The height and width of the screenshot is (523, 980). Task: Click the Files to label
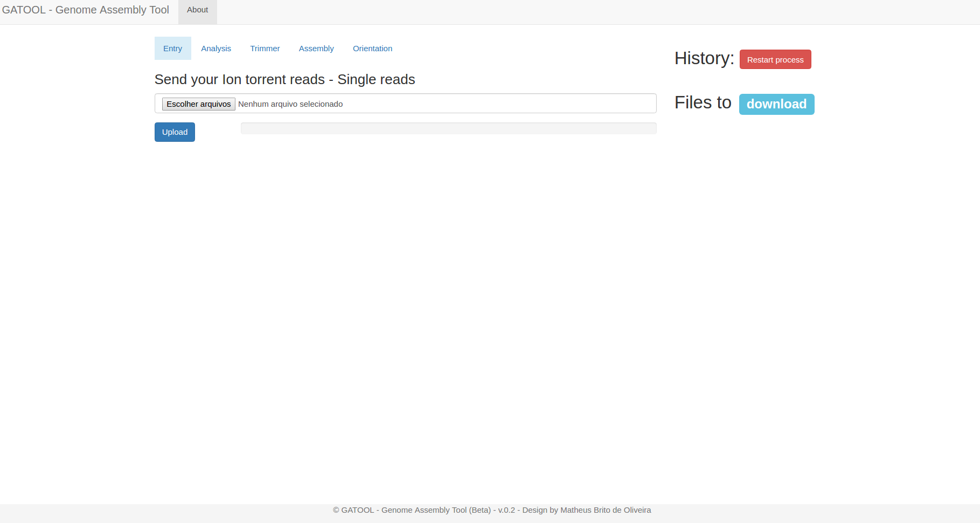coord(702,102)
